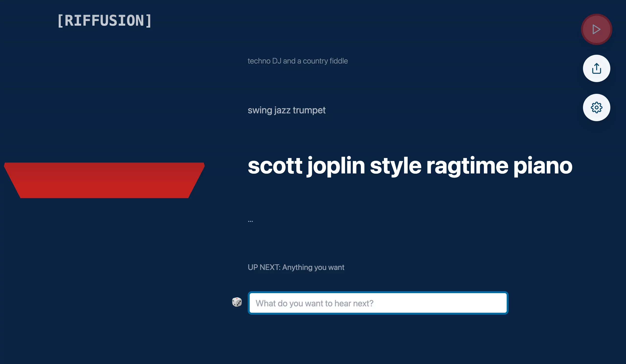
Task: Click the play button to start playback
Action: point(596,29)
